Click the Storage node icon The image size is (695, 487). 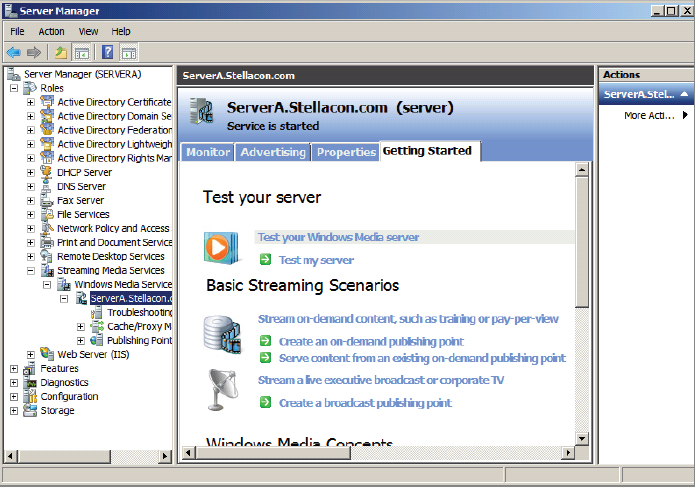(30, 411)
